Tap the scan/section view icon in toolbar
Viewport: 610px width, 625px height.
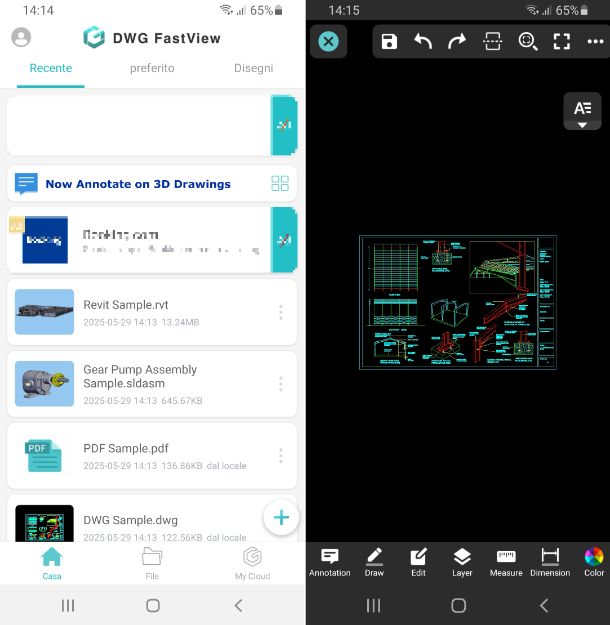(492, 41)
